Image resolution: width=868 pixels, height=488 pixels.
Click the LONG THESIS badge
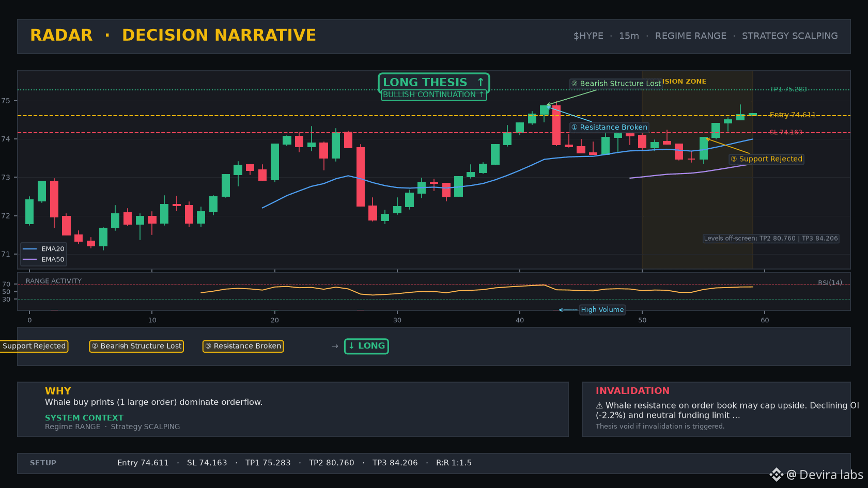click(433, 82)
